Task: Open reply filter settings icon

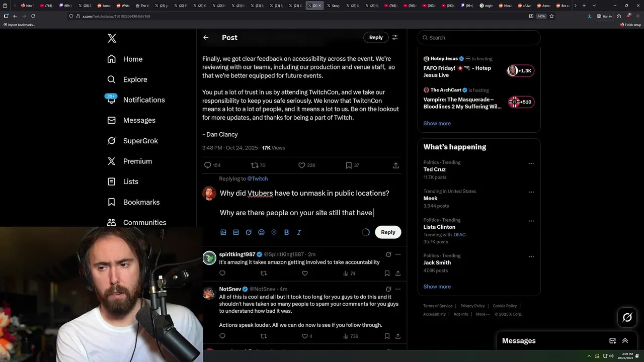Action: click(x=395, y=38)
